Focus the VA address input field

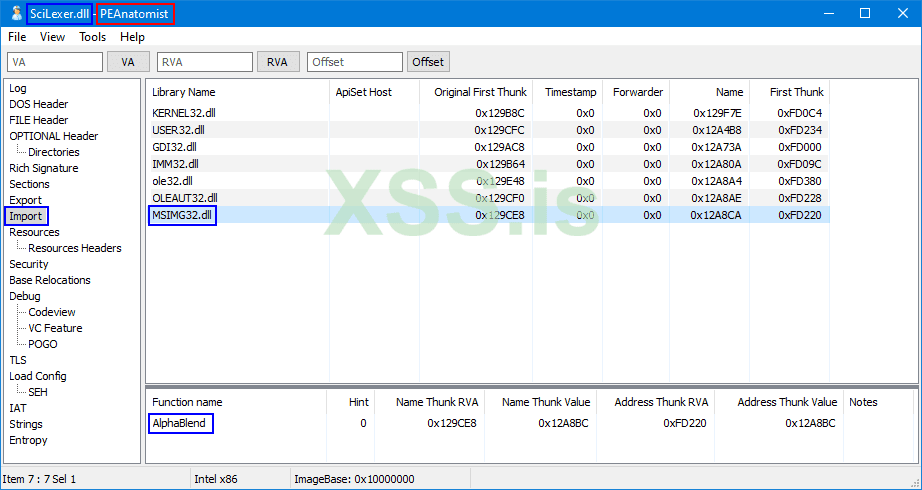click(x=55, y=62)
